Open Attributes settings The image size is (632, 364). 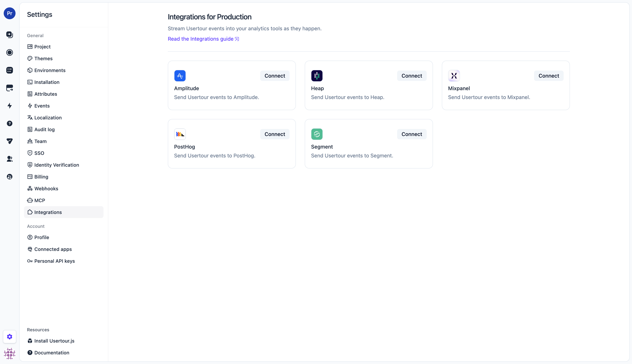tap(64, 94)
